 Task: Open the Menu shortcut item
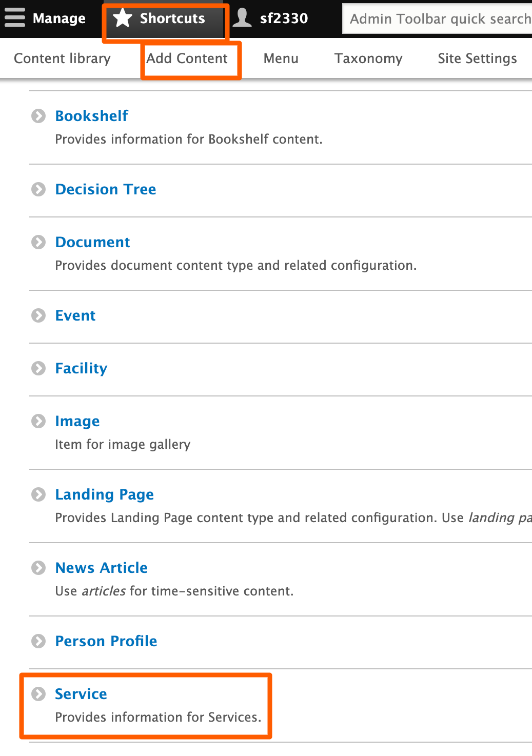click(281, 58)
